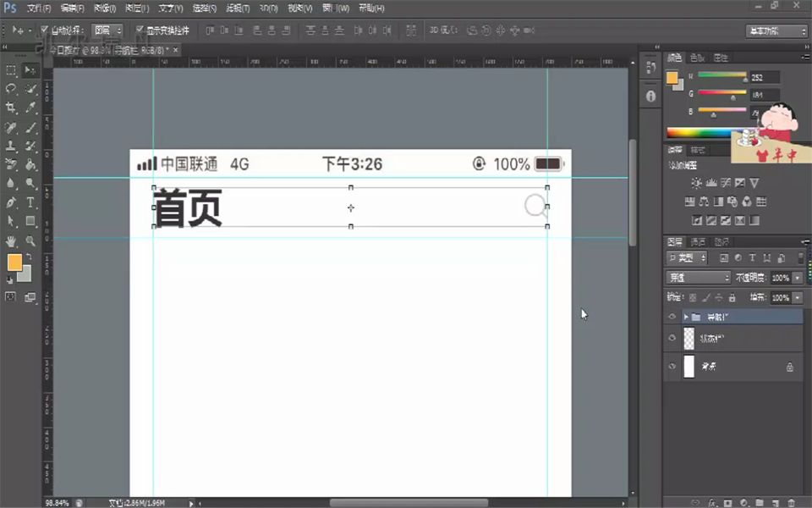Switch to the 通道 channels tab
812x508 pixels.
coord(698,241)
